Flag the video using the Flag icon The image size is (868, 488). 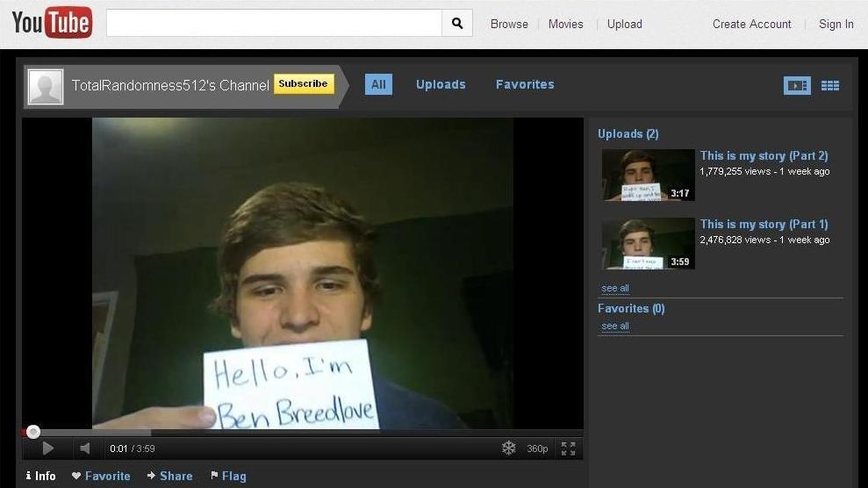click(x=228, y=476)
